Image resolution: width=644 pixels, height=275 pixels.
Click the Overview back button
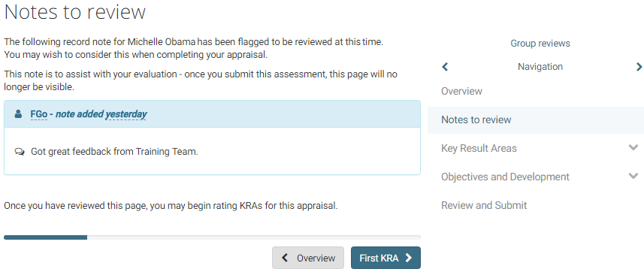coord(308,258)
